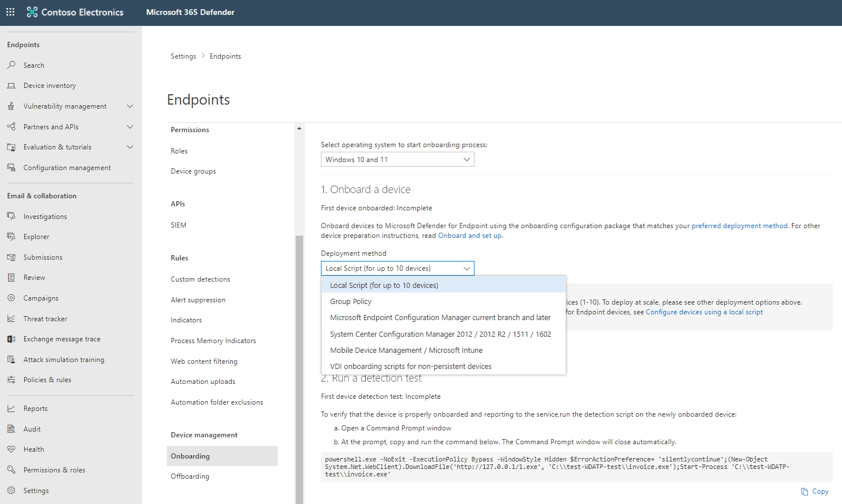
Task: Click the Vulnerability management icon
Action: pyautogui.click(x=11, y=106)
